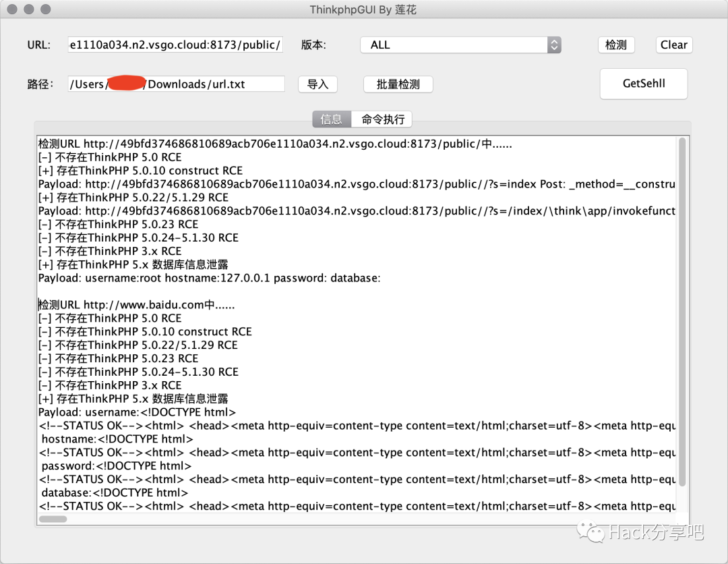Click the horizontal scrollbar thumb of the output
728x564 pixels.
click(x=53, y=519)
